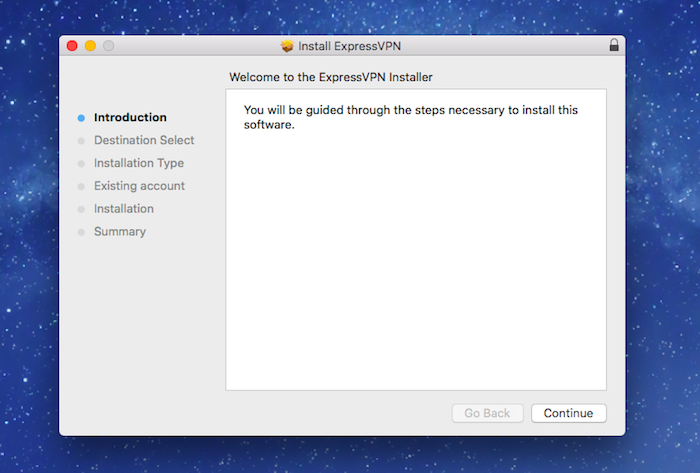Click the blue bullet next to Introduction

81,118
